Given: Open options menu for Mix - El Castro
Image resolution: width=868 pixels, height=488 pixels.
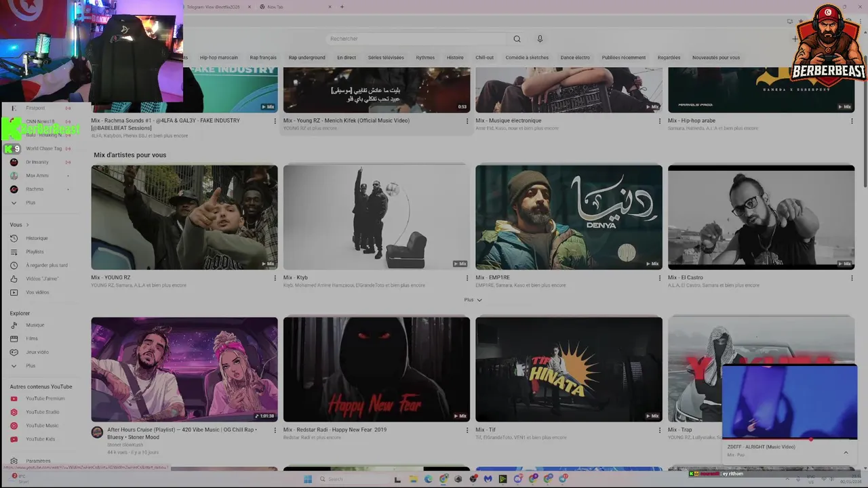Looking at the screenshot, I should [x=852, y=278].
